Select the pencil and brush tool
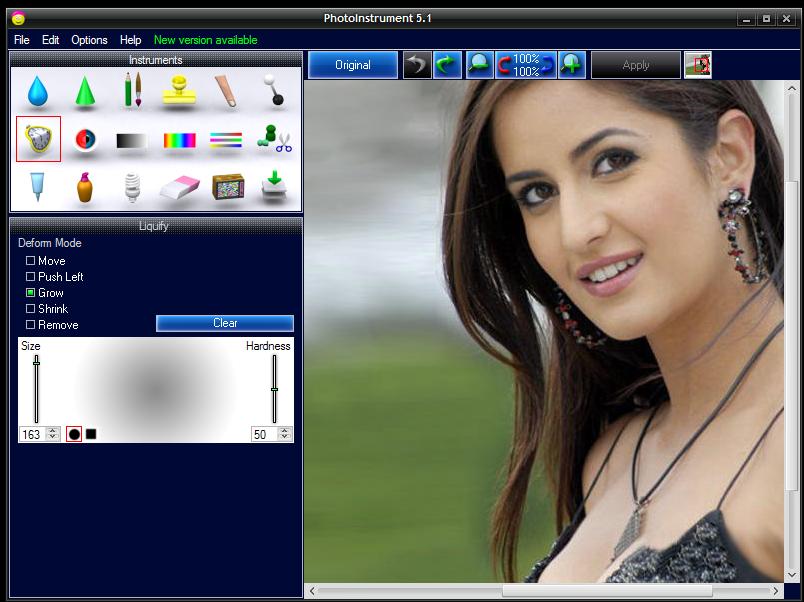 tap(133, 90)
